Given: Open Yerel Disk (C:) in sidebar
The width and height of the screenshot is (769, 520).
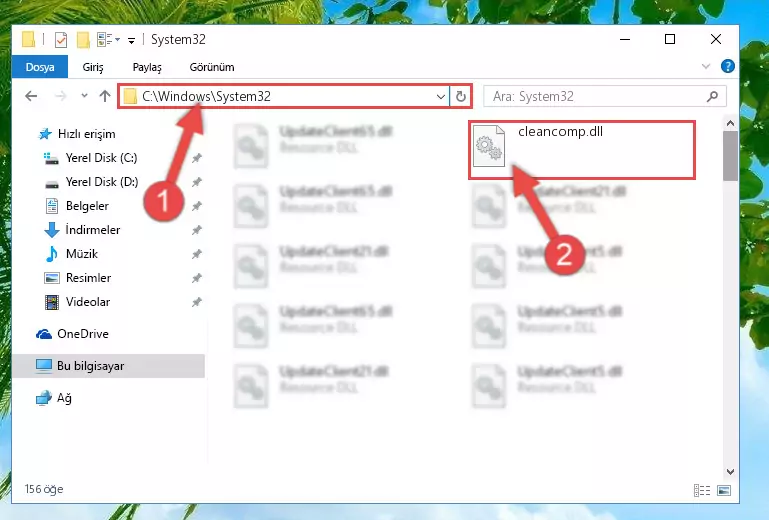Looking at the screenshot, I should [x=101, y=158].
